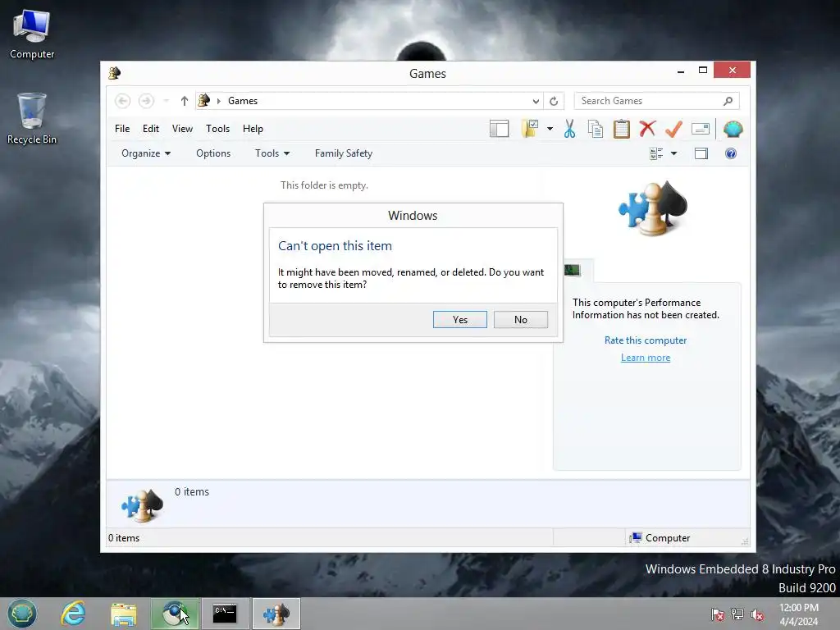
Task: Click the Forward navigation arrow
Action: coord(146,101)
